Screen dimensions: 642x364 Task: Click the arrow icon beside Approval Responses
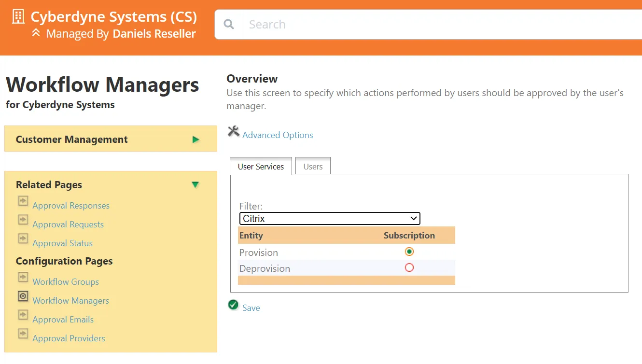[23, 201]
